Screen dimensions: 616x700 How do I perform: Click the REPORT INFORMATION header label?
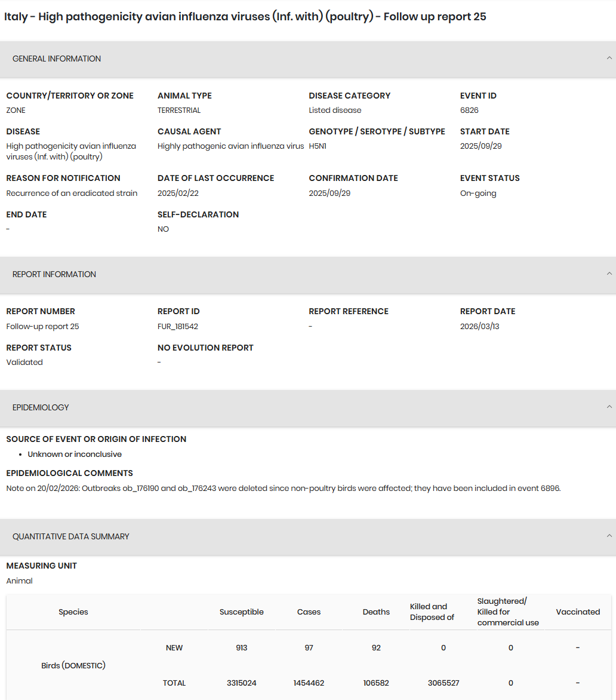[x=54, y=274]
